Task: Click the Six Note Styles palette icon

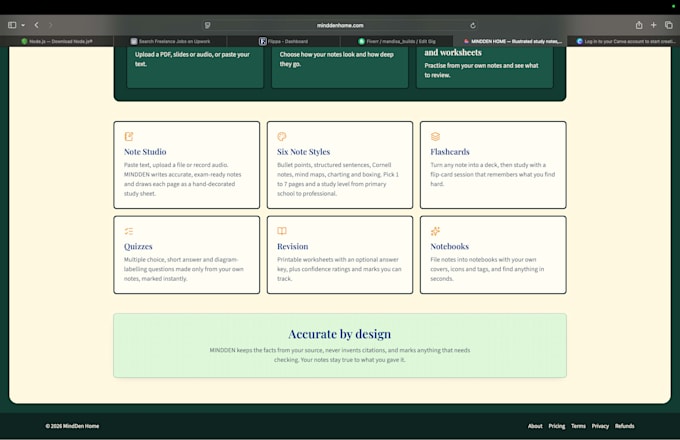Action: (282, 137)
